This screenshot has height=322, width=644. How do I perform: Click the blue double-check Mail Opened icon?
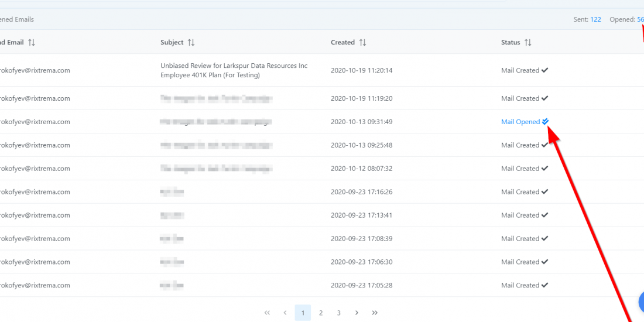[546, 122]
